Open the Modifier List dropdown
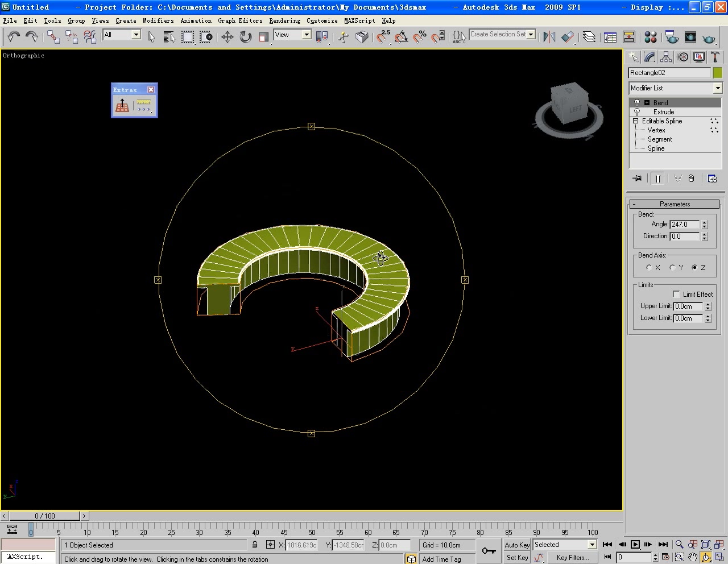728x564 pixels. coord(717,88)
